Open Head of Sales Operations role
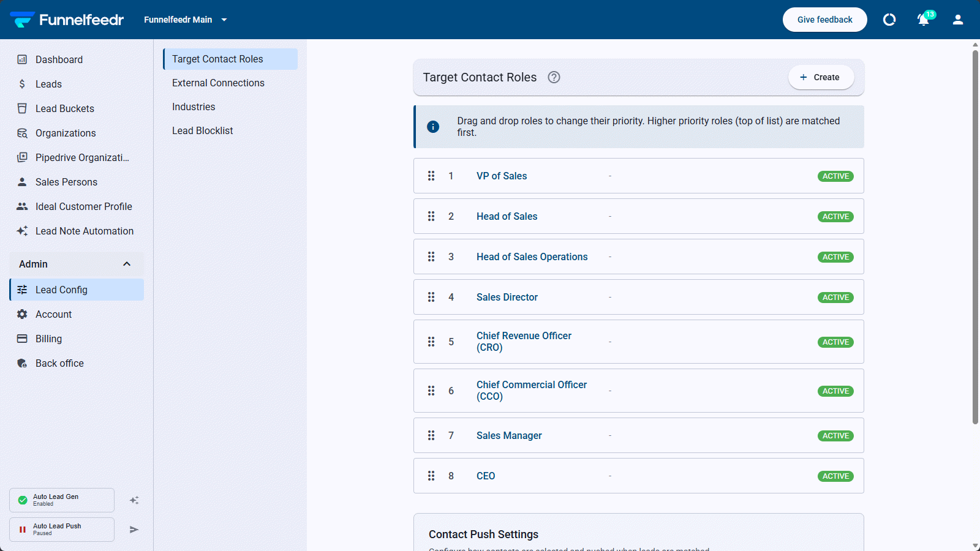This screenshot has width=980, height=551. 532,257
